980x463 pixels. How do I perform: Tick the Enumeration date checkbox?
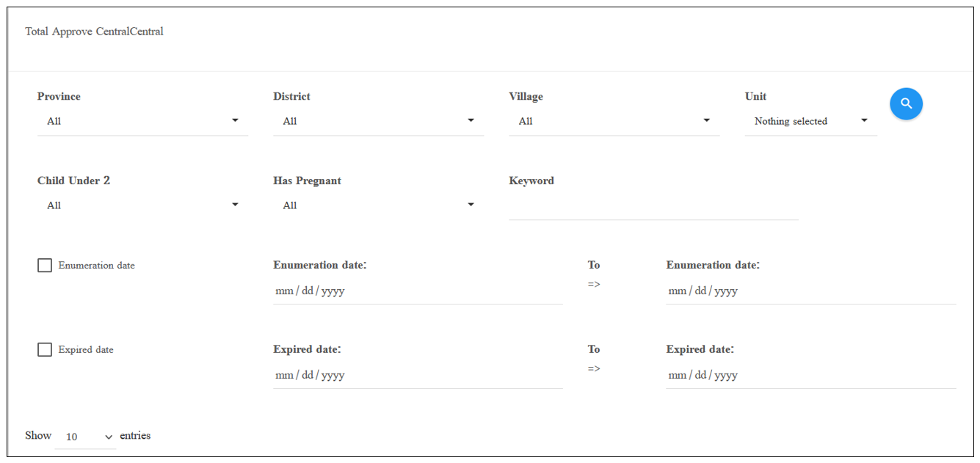click(45, 266)
